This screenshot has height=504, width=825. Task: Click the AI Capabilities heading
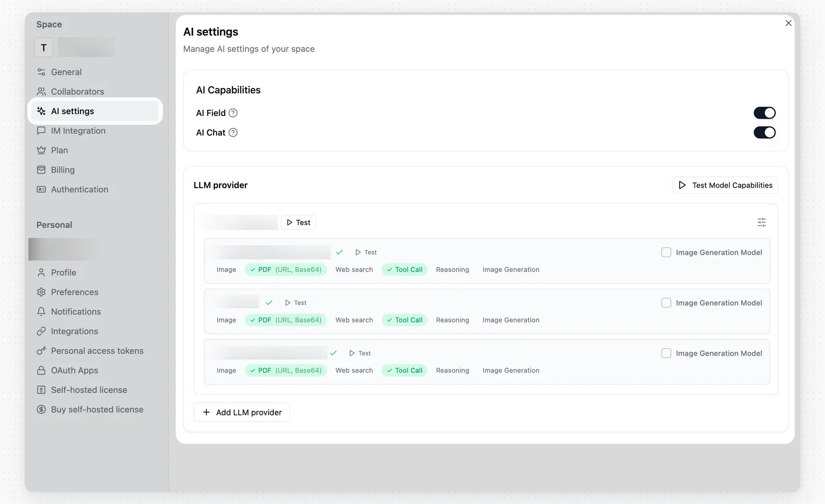point(228,90)
